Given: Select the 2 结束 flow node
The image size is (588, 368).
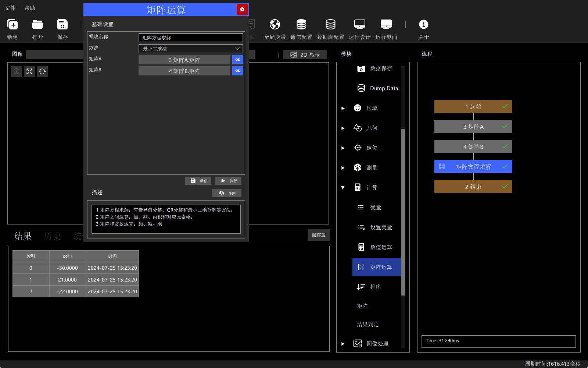Looking at the screenshot, I should click(x=473, y=187).
